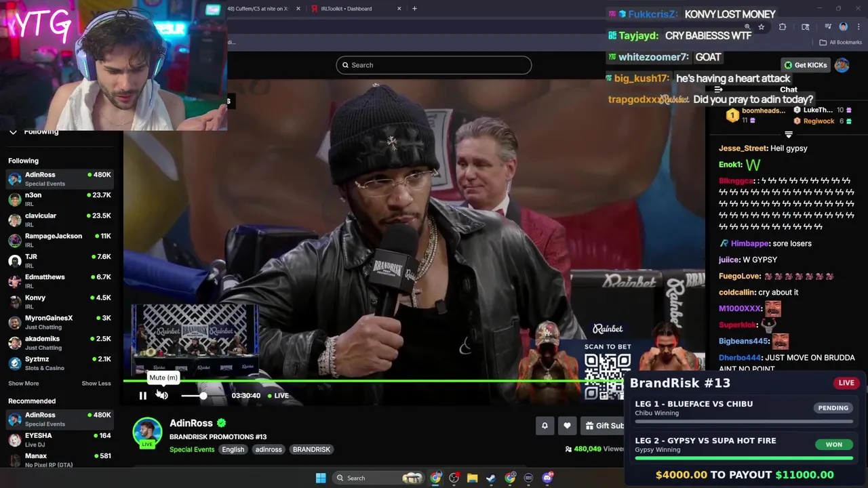This screenshot has height=488, width=868.
Task: Open user profile avatar near Get KICKs
Action: (842, 65)
